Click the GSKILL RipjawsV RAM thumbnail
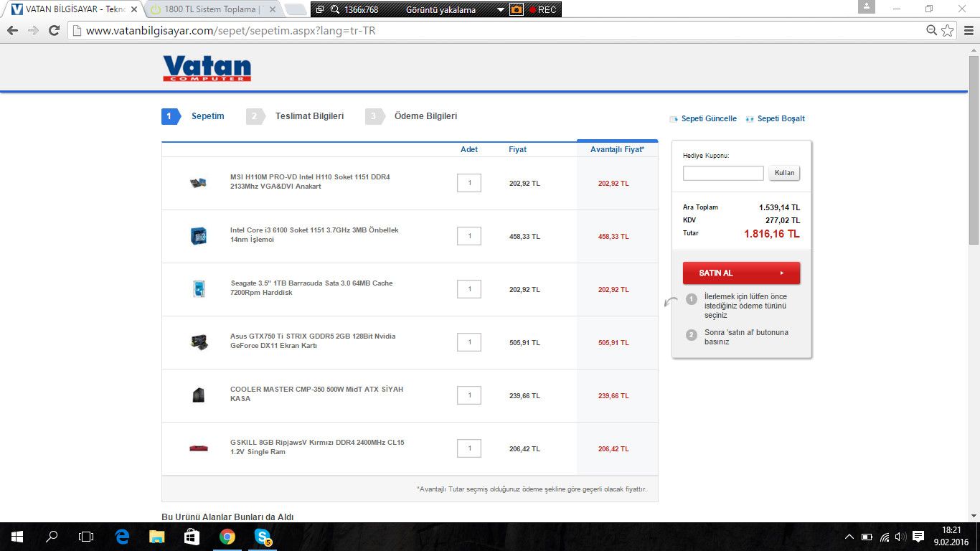This screenshot has height=551, width=980. [199, 448]
